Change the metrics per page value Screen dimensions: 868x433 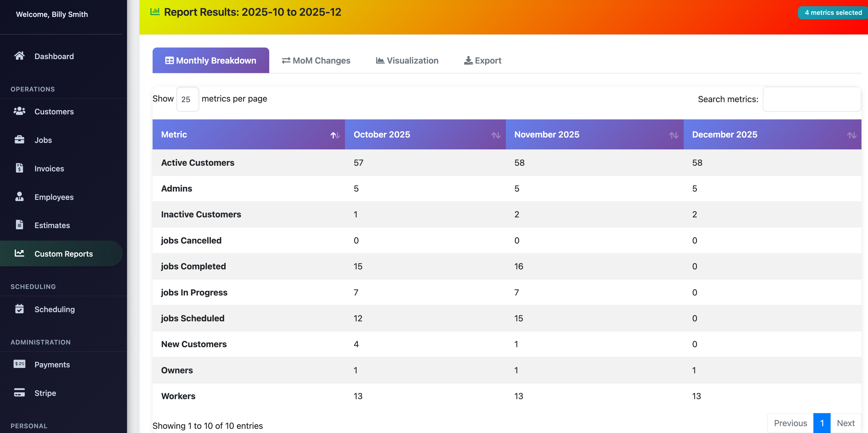pyautogui.click(x=187, y=99)
